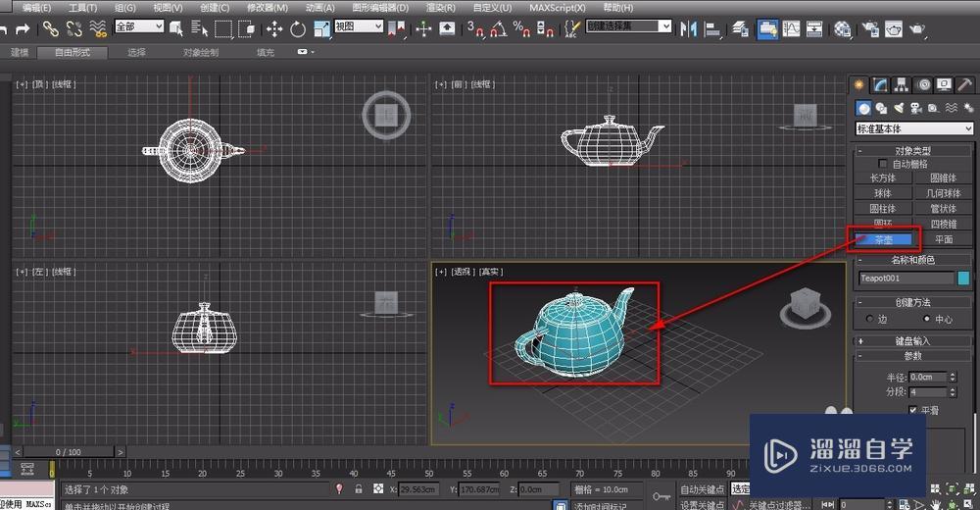
Task: Open the Schematic View icon
Action: pyautogui.click(x=814, y=28)
